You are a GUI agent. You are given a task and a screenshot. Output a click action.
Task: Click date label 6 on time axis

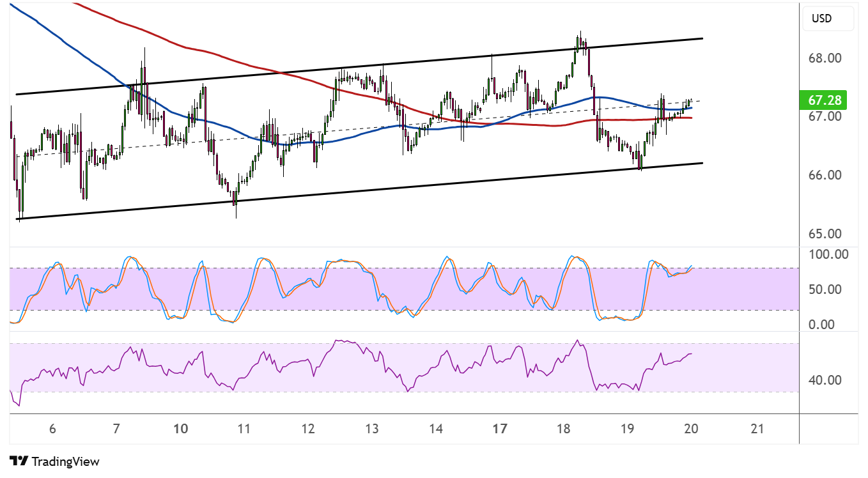(52, 429)
